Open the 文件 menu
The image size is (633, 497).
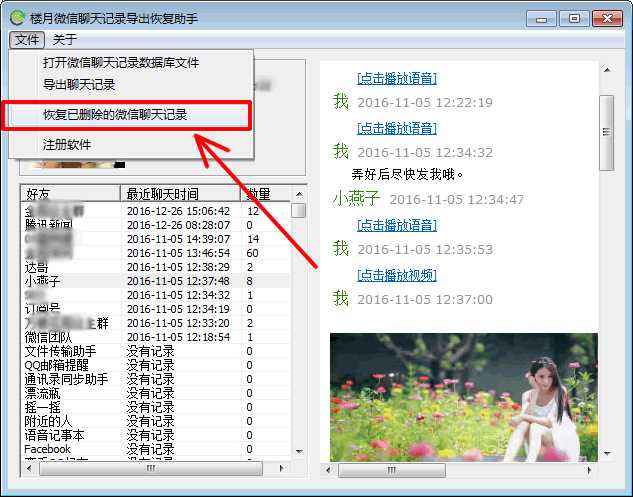(27, 40)
